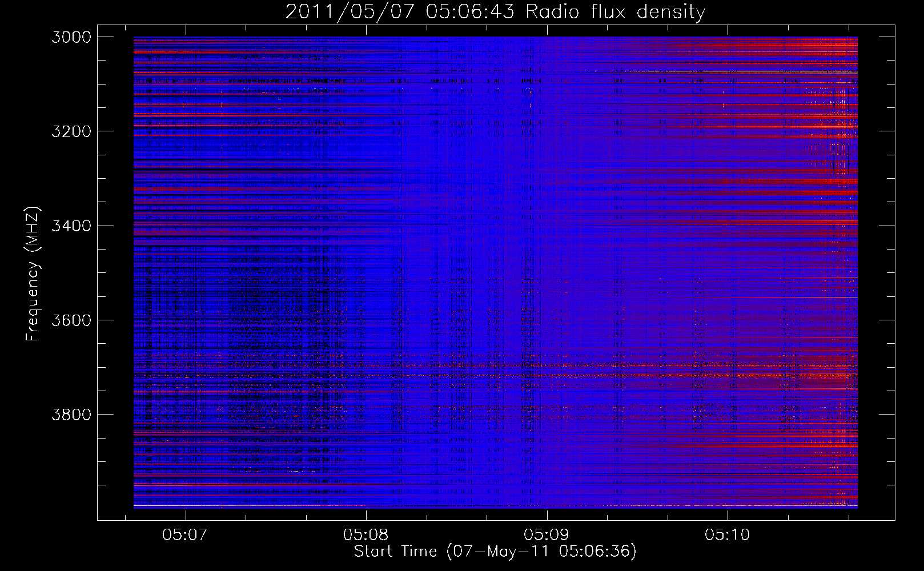Click the '05:07' time axis label

point(184,535)
